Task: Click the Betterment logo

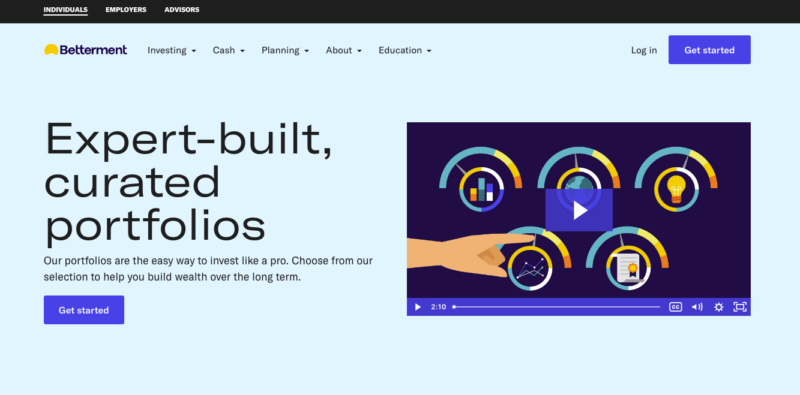Action: click(85, 50)
